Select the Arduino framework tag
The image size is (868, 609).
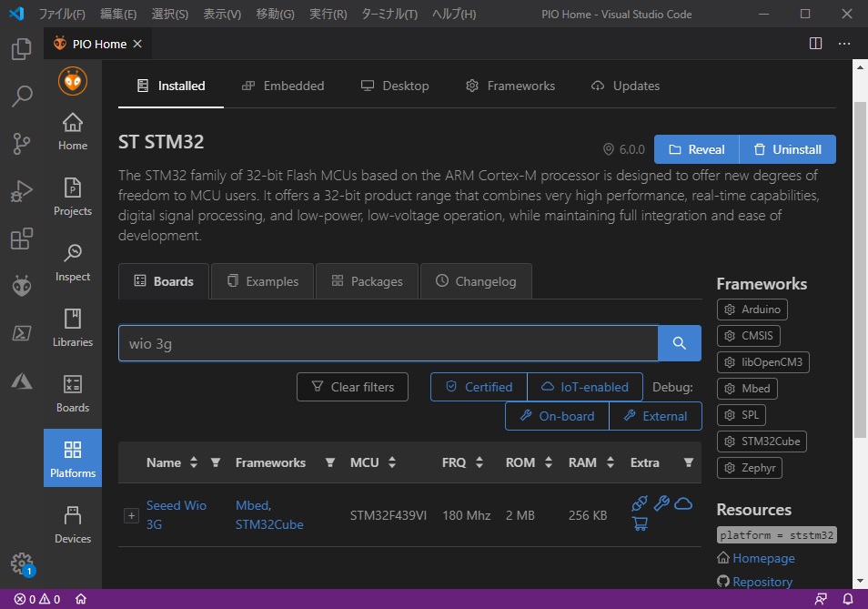752,310
